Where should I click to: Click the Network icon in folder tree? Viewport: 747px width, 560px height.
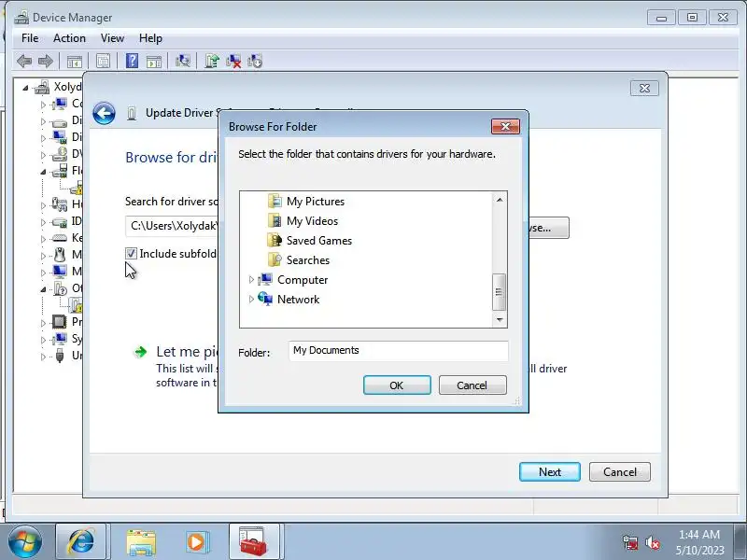tap(265, 299)
